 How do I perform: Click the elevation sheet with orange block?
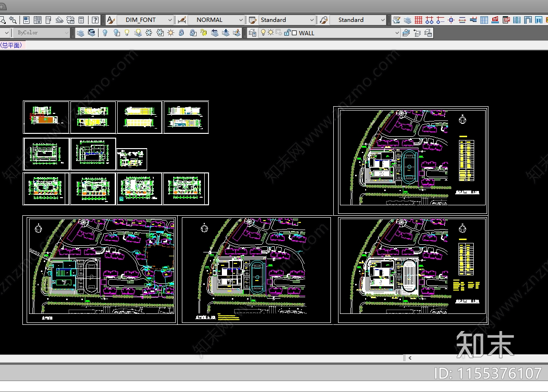[46, 117]
